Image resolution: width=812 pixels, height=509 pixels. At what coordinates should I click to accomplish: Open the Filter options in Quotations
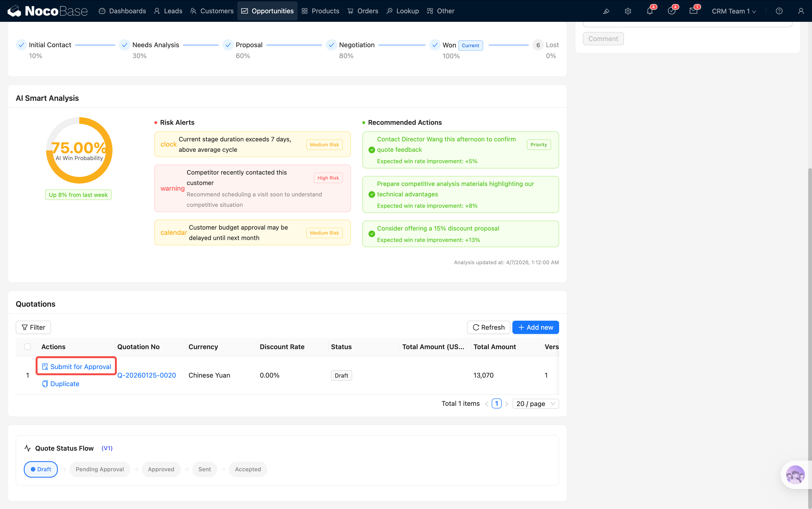33,327
